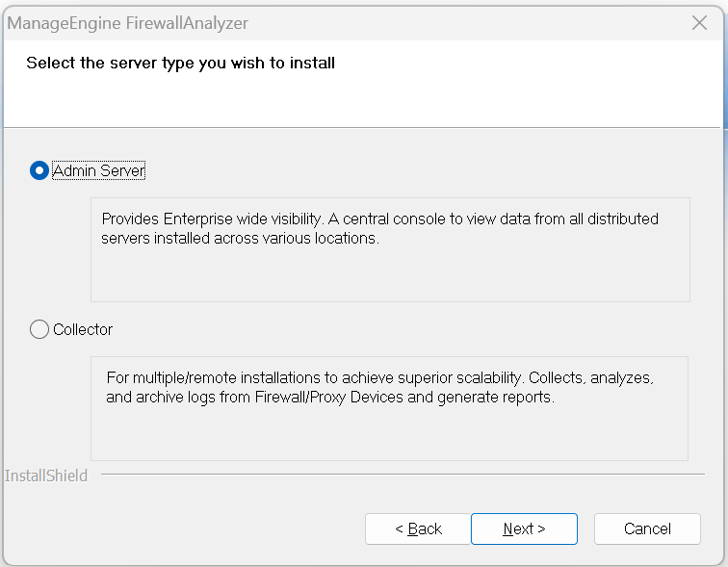Click the divider line under the header
The image size is (728, 567).
click(362, 127)
